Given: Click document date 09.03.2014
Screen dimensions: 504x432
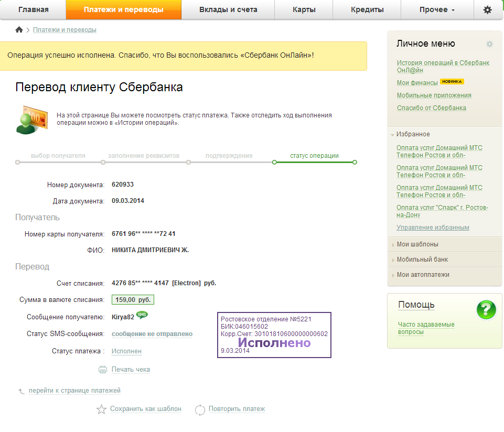Looking at the screenshot, I should tap(127, 201).
